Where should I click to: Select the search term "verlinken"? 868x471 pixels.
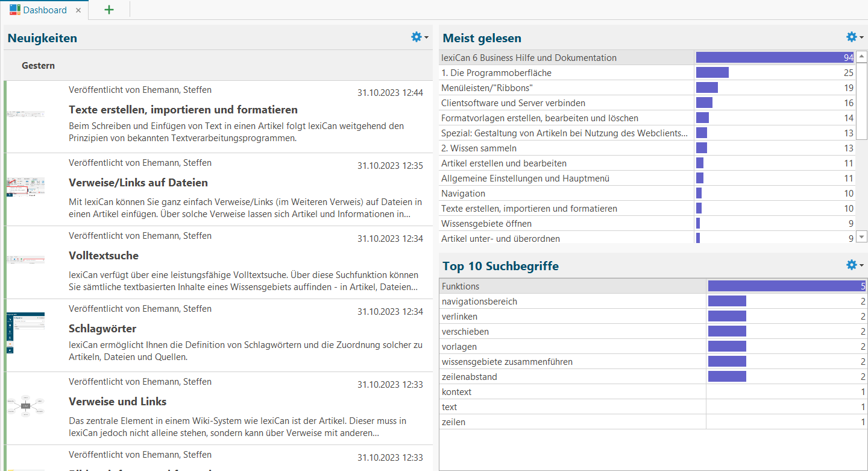pos(653,317)
